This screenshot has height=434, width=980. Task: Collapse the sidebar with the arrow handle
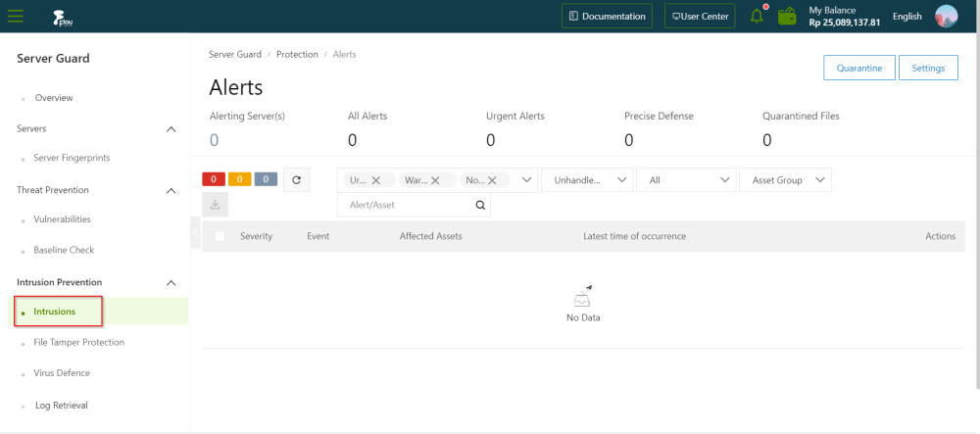click(x=195, y=232)
